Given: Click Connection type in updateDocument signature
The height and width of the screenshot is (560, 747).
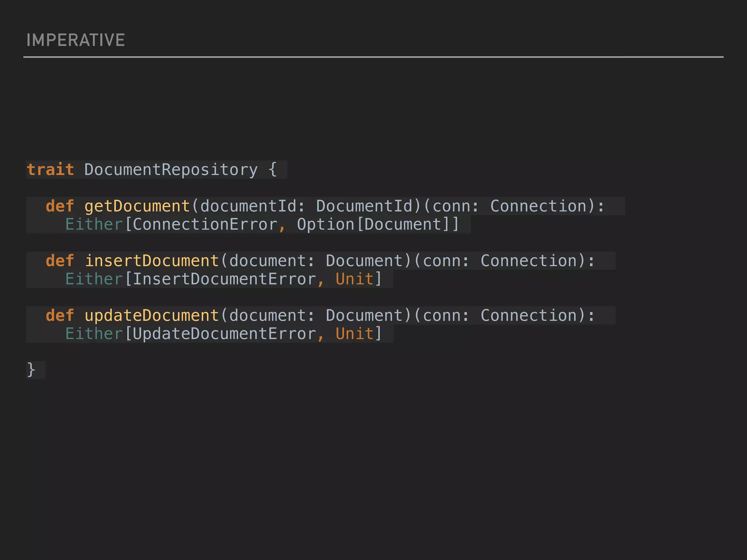Looking at the screenshot, I should [529, 315].
